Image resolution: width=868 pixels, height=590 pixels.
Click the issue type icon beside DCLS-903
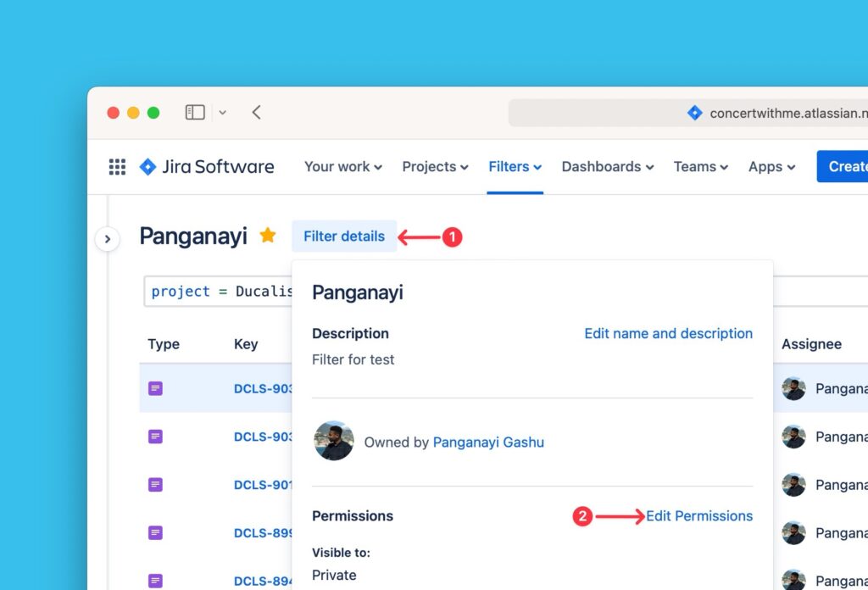point(155,387)
